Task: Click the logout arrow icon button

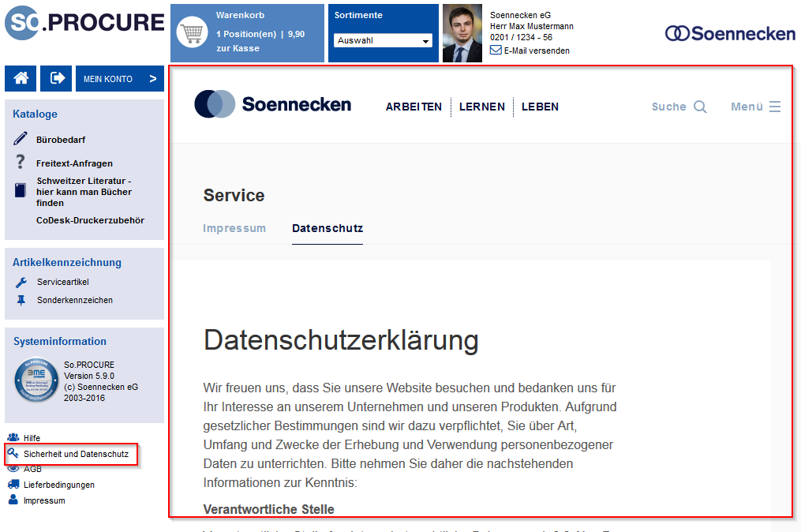Action: pos(56,78)
